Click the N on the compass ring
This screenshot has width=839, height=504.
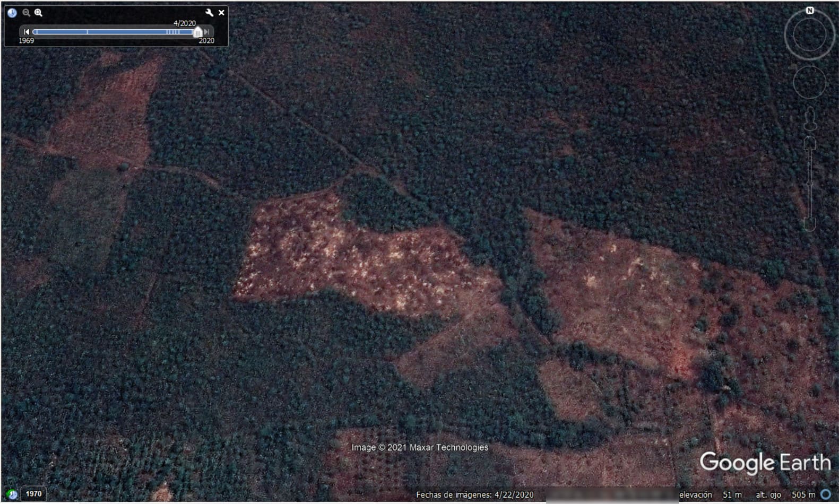(809, 11)
